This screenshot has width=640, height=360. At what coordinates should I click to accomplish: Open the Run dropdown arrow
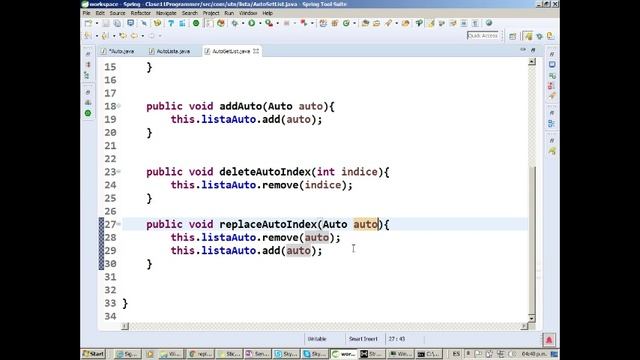click(260, 23)
